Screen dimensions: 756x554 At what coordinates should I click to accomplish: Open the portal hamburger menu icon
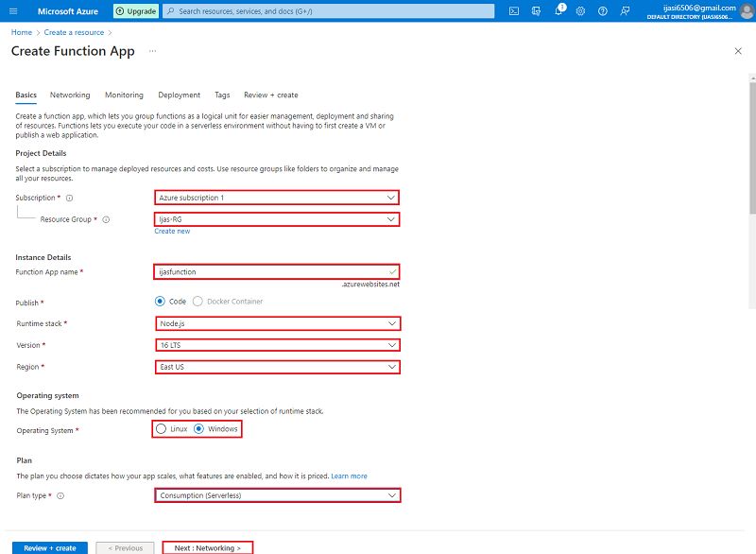click(x=11, y=10)
